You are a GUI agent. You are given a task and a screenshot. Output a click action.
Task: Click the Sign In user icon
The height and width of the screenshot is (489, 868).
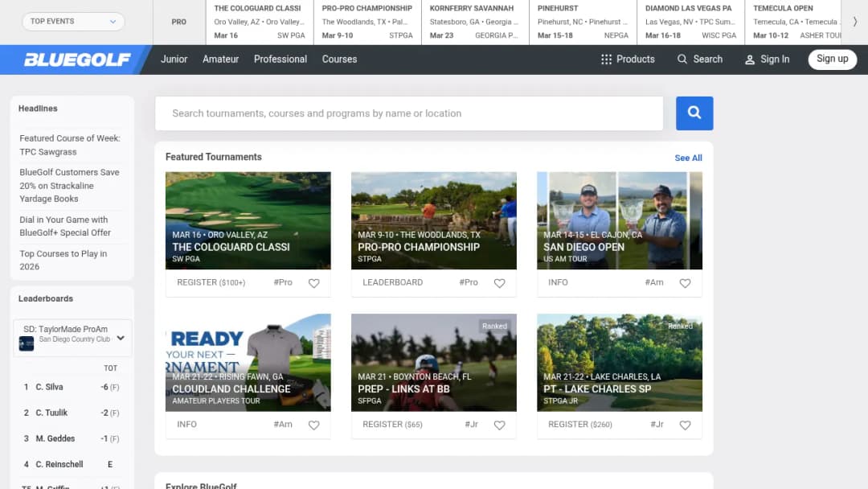click(x=750, y=60)
